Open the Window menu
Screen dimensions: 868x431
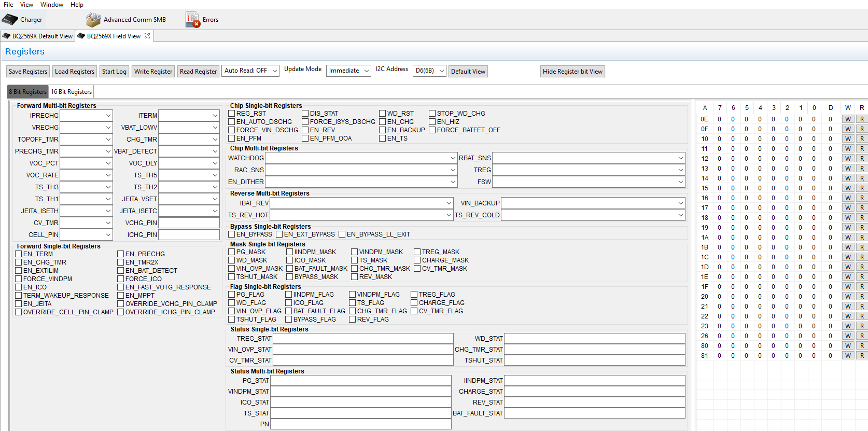point(52,5)
